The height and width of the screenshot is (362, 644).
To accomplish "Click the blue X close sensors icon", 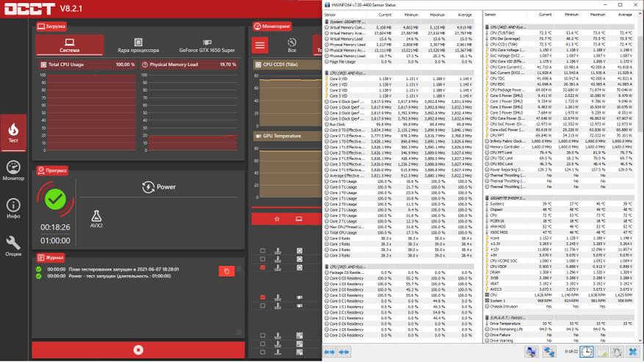I will click(632, 352).
